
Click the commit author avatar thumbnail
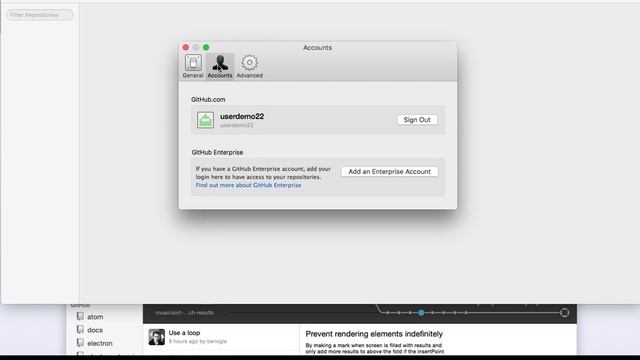(157, 337)
